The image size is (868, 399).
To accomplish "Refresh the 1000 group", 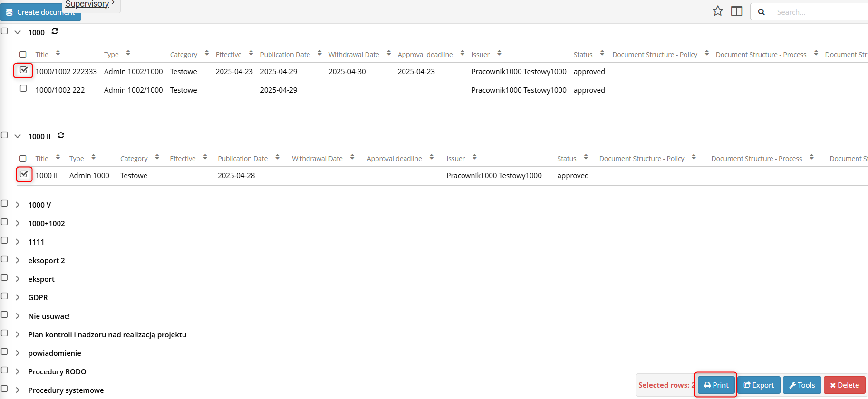I will click(55, 31).
